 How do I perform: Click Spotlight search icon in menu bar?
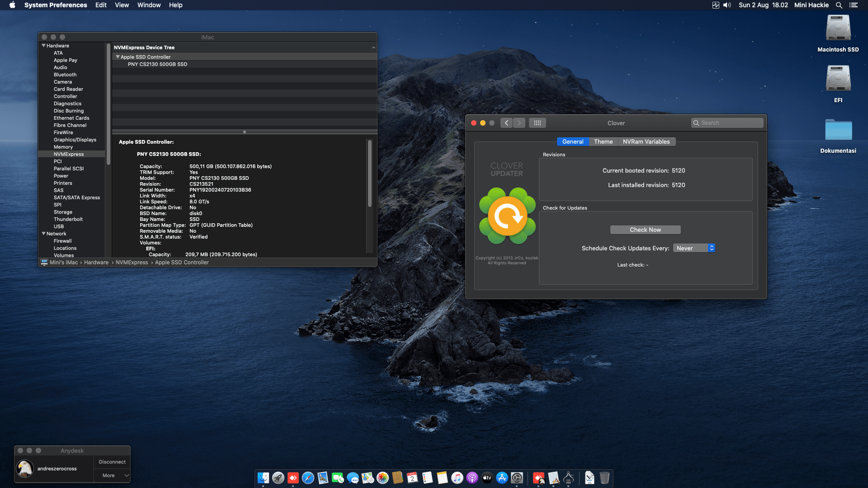(839, 5)
